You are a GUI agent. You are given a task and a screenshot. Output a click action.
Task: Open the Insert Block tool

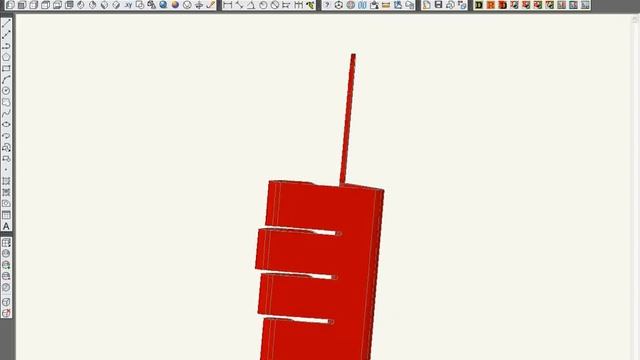[x=6, y=147]
